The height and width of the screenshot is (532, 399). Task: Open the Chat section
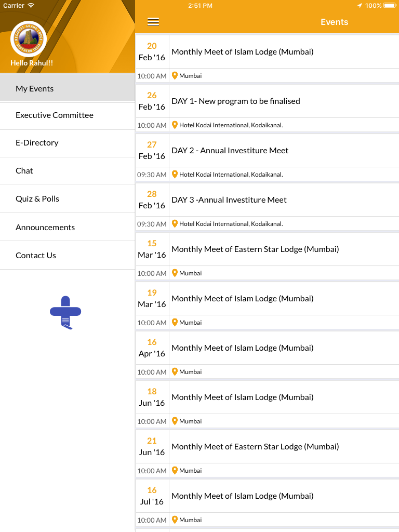pos(68,170)
